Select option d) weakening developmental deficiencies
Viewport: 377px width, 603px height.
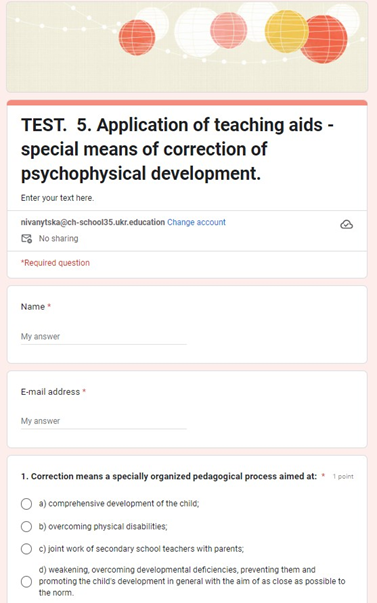(x=26, y=581)
